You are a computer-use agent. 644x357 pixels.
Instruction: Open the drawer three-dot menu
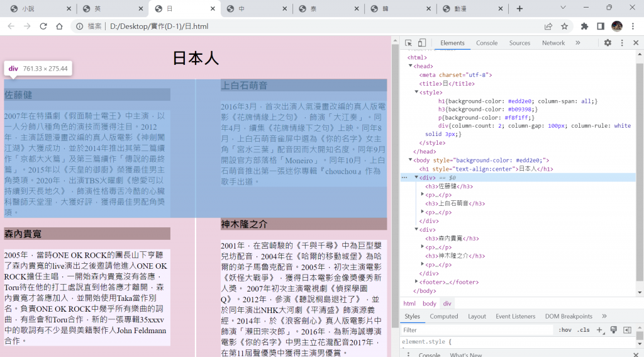point(408,354)
